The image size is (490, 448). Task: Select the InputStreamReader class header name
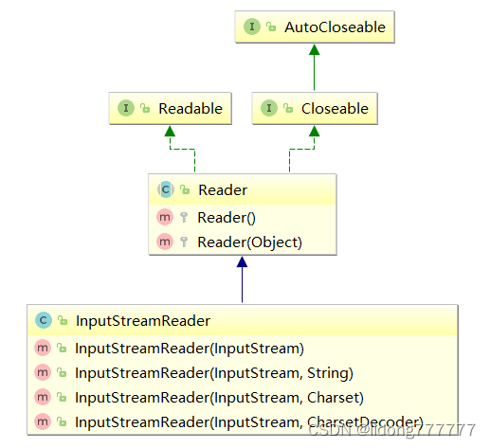(x=143, y=321)
